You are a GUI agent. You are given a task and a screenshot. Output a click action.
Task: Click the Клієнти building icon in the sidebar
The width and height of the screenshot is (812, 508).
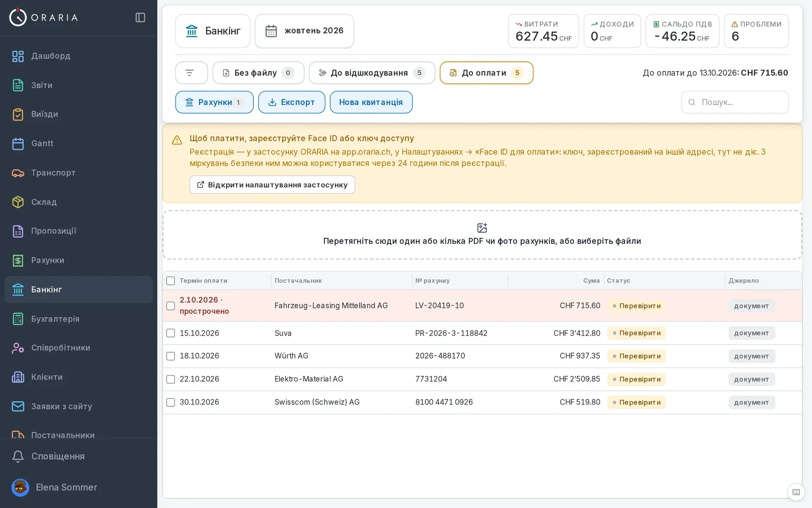click(x=18, y=377)
